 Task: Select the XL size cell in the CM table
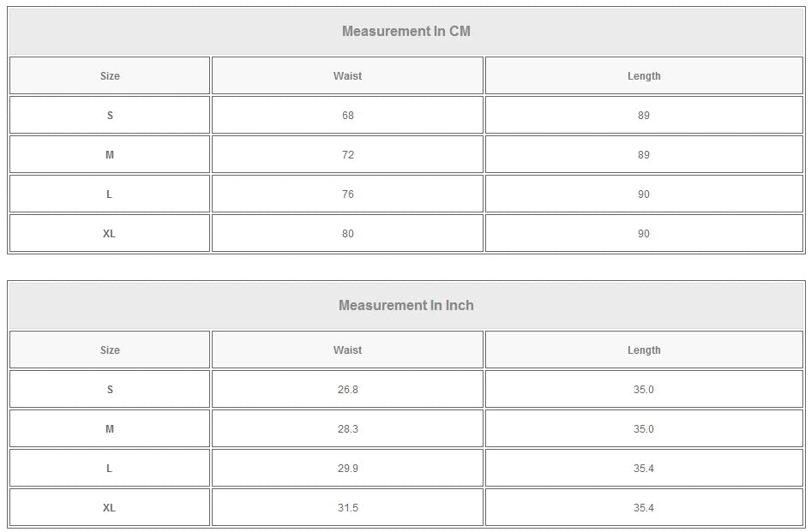[110, 234]
